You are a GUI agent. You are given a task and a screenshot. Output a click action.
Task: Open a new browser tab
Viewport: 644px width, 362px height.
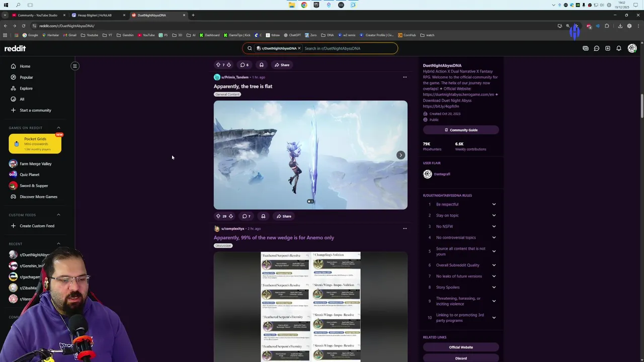tap(193, 15)
